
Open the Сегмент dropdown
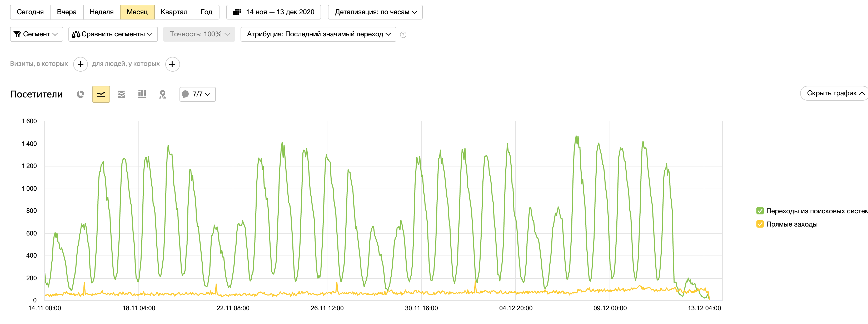[36, 35]
